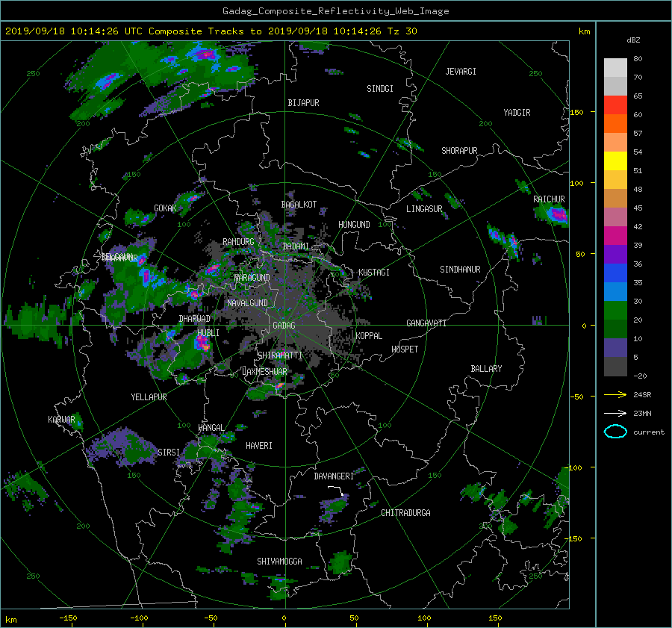Click the dBZ heading above the color scale
The height and width of the screenshot is (628, 672).
click(633, 40)
